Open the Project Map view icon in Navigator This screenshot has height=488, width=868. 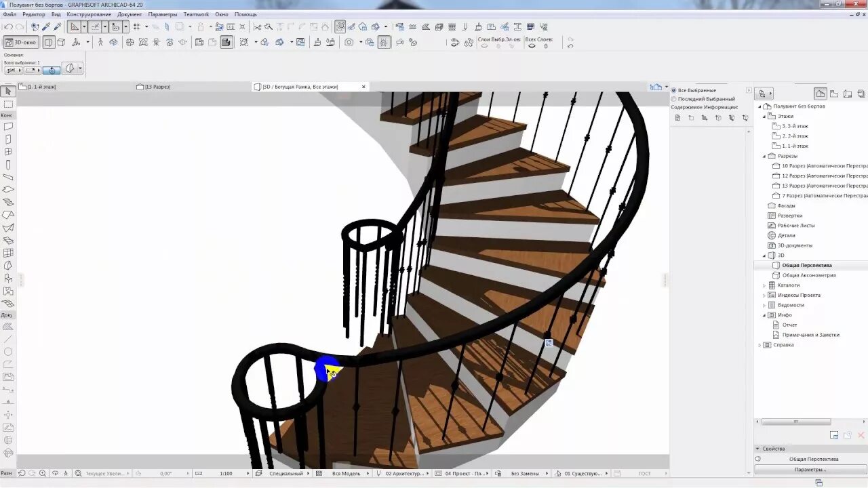821,94
